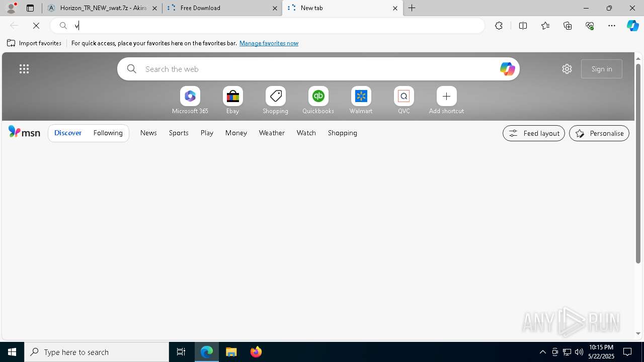Screen dimensions: 644x362
Task: Open the Watch menu item
Action: 306,133
